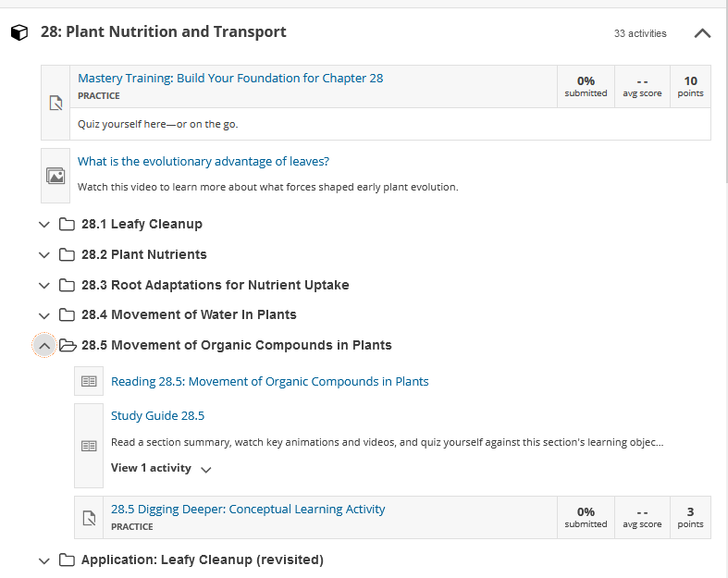Image resolution: width=728 pixels, height=578 pixels.
Task: Click the Study Guide 28.5 book icon
Action: pyautogui.click(x=89, y=446)
